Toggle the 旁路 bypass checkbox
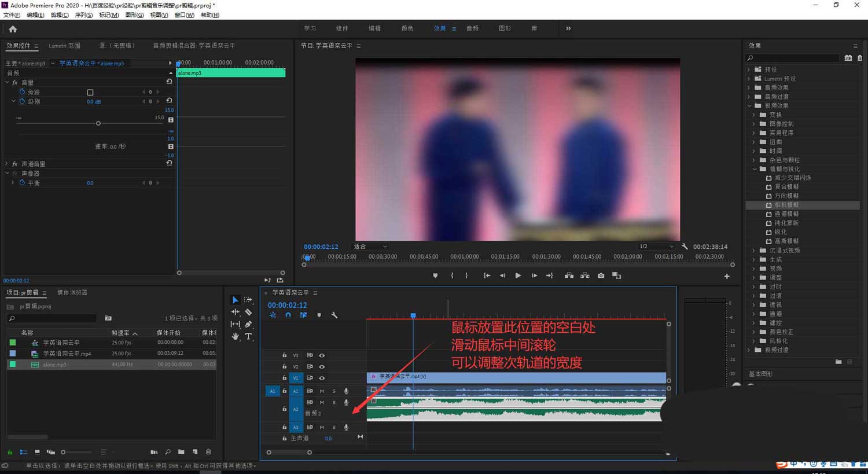Viewport: 868px width, 474px height. point(90,93)
